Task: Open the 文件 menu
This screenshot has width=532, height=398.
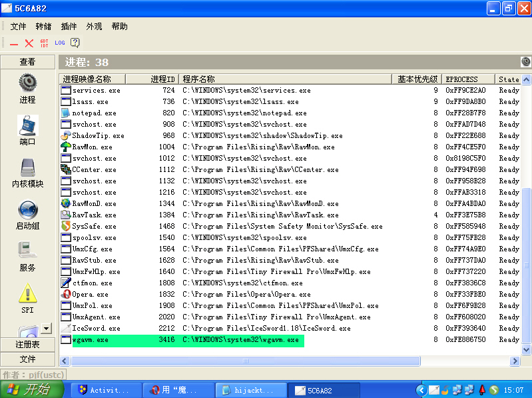Action: [18, 27]
